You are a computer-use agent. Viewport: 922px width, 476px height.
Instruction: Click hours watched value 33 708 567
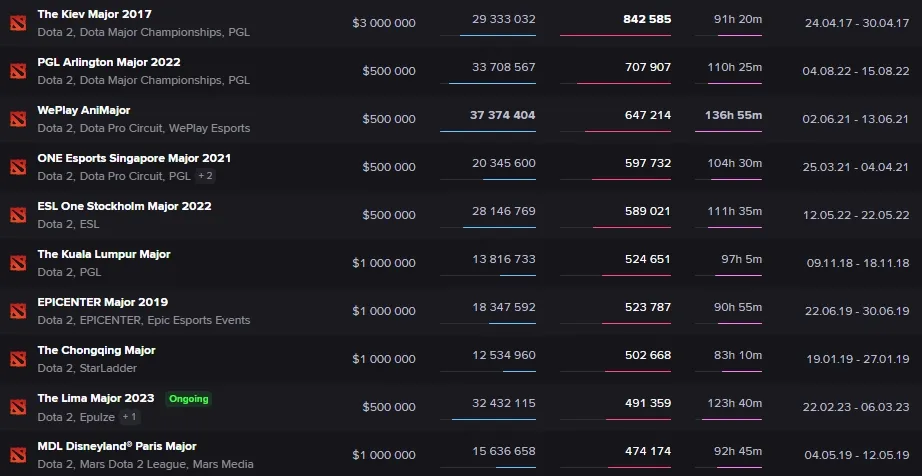[x=503, y=68]
